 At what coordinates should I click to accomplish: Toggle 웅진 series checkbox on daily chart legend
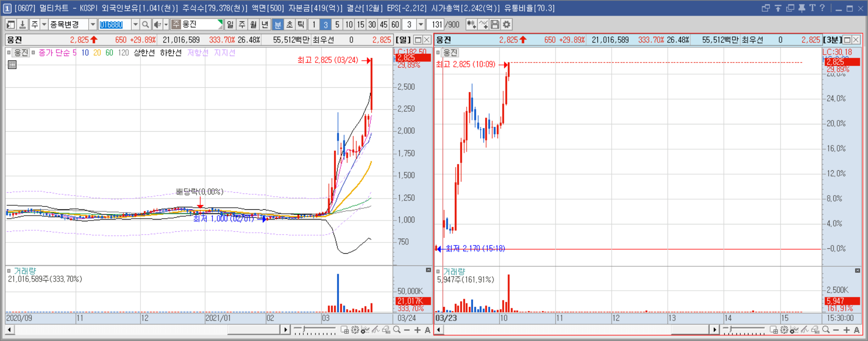click(x=9, y=52)
